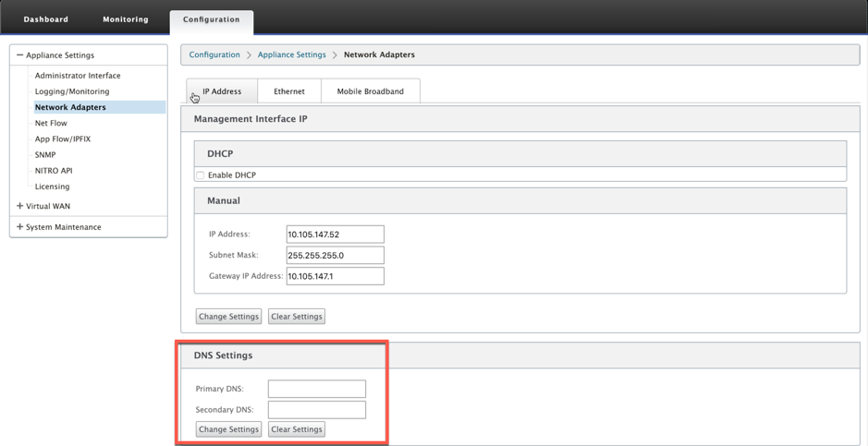Click Clear Settings under DNS Settings
The width and height of the screenshot is (868, 446).
297,429
